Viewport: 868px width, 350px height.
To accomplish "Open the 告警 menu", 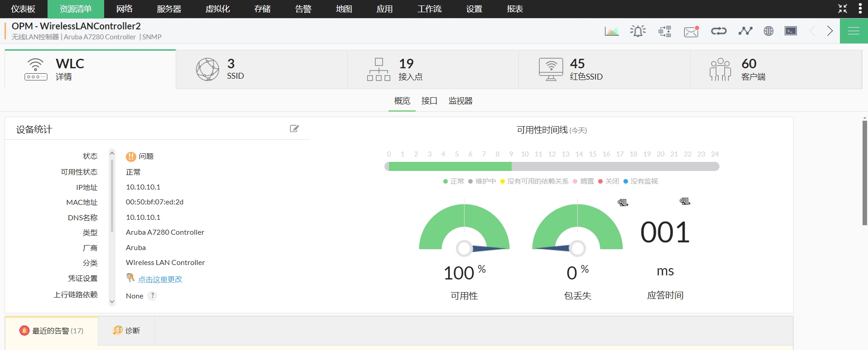I will [303, 9].
